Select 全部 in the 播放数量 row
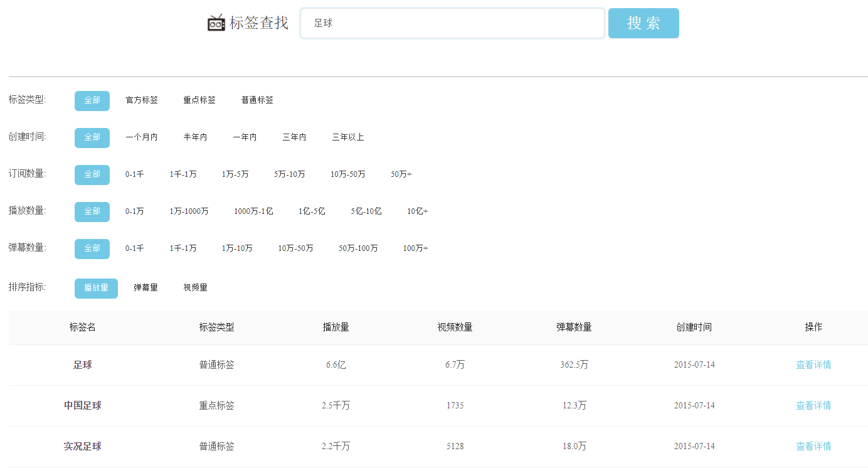Viewport: 868px width, 473px height. tap(92, 211)
